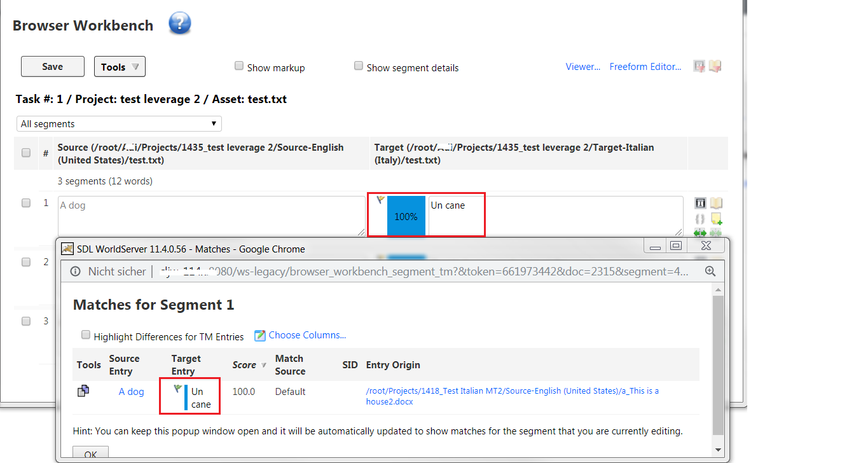Click the book filter icon near Freeform Editor
Image resolution: width=868 pixels, height=463 pixels.
pos(715,66)
